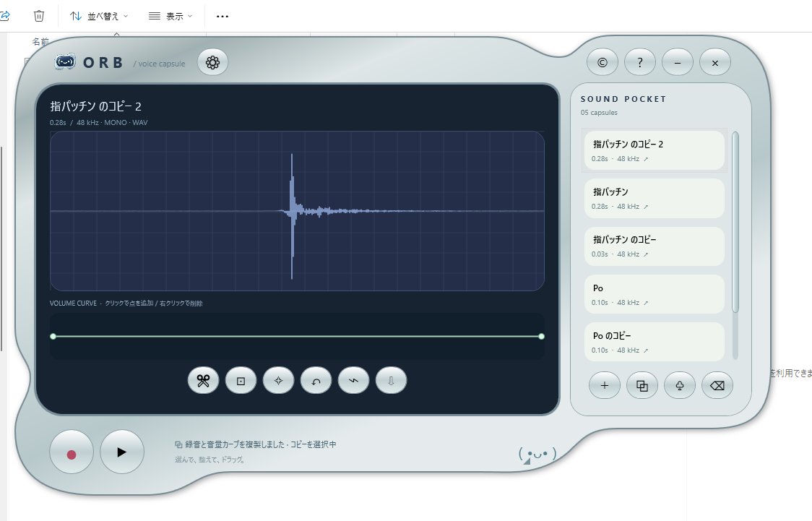Click the small arrow on the Po のコピー capsule

(646, 350)
